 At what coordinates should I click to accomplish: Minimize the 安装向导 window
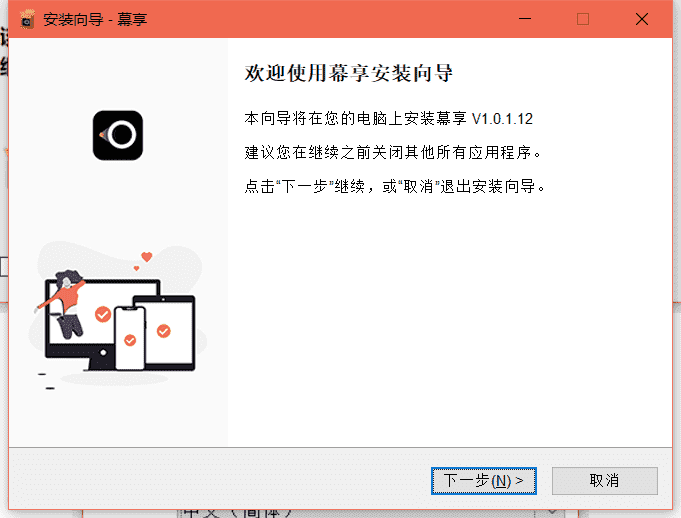click(525, 19)
